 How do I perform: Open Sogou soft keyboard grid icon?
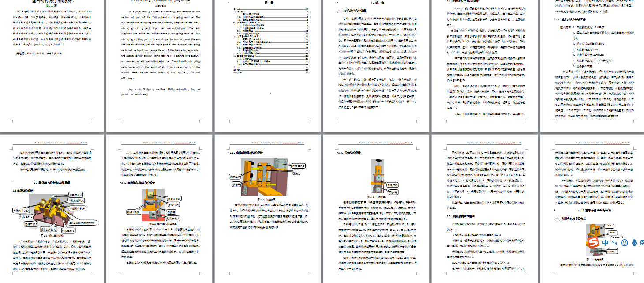click(x=642, y=243)
